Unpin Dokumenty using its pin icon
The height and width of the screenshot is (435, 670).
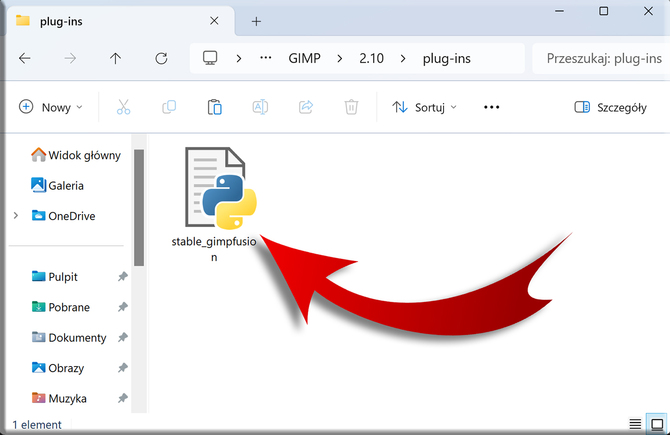[123, 337]
